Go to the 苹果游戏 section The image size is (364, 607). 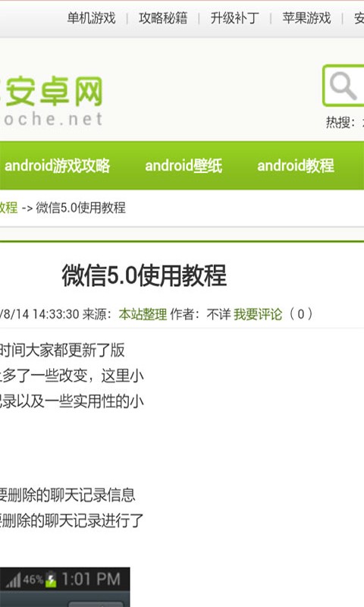306,17
